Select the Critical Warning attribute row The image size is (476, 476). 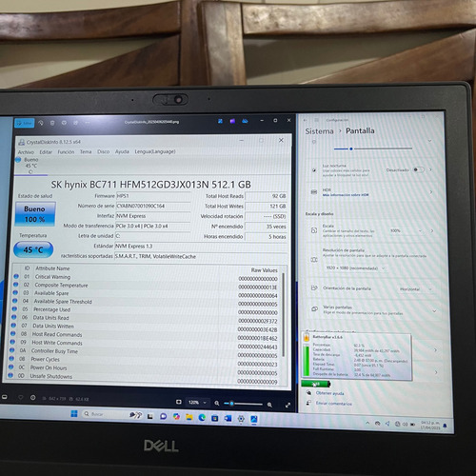[x=147, y=277]
